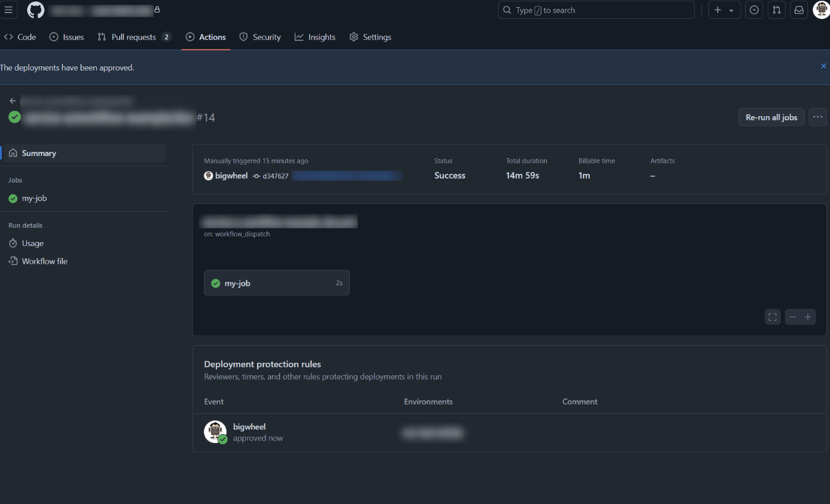
Task: Click the search box Type / to search
Action: click(596, 10)
